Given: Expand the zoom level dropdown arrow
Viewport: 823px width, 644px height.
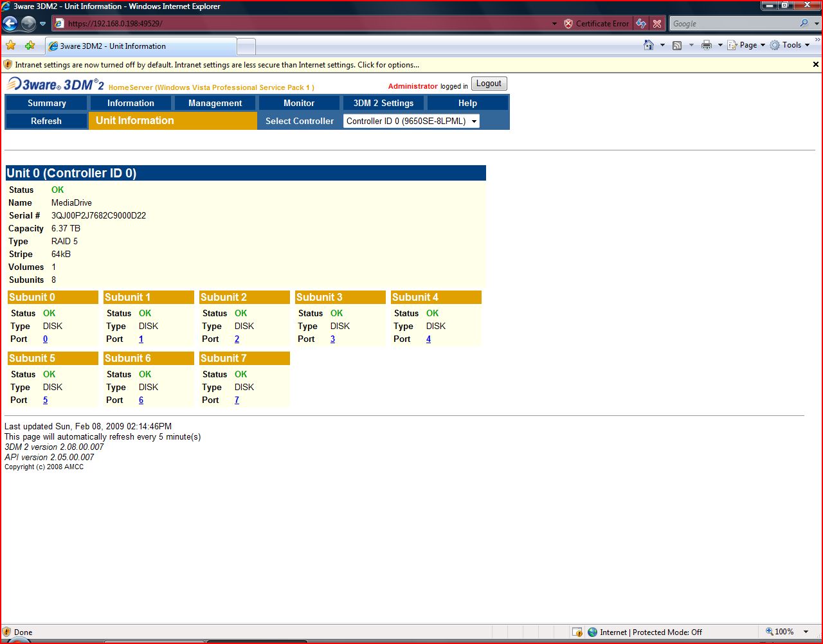Looking at the screenshot, I should (x=806, y=632).
